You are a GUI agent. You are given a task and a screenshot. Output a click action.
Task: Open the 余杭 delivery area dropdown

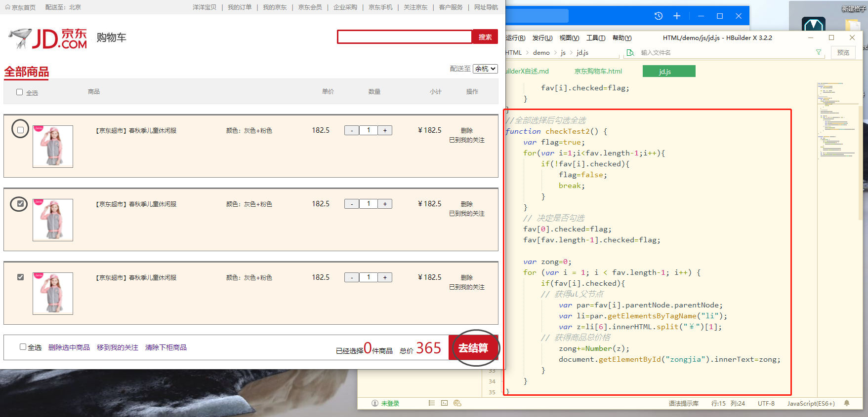pos(485,69)
